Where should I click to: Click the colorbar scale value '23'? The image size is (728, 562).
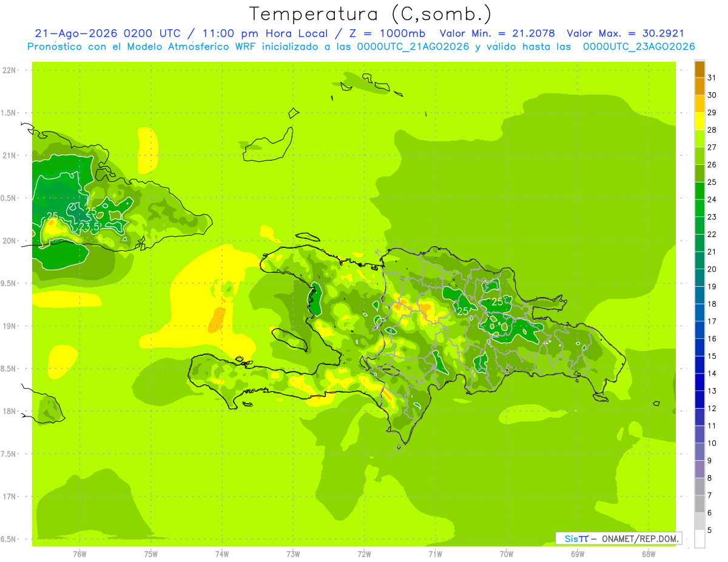[712, 217]
